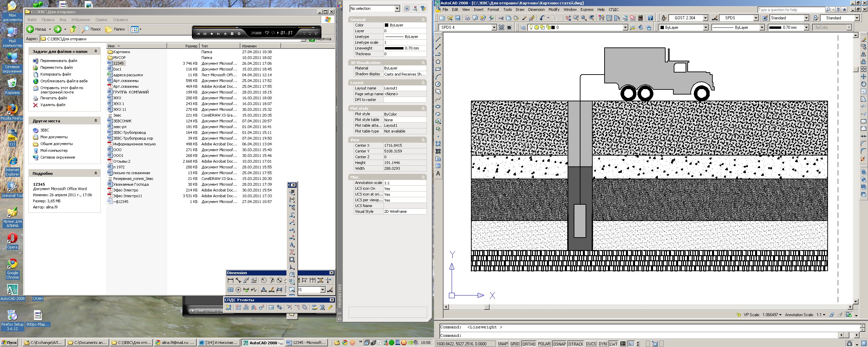Image resolution: width=868 pixels, height=347 pixels.
Task: Toggle OSNAP in the status bar
Action: (559, 344)
